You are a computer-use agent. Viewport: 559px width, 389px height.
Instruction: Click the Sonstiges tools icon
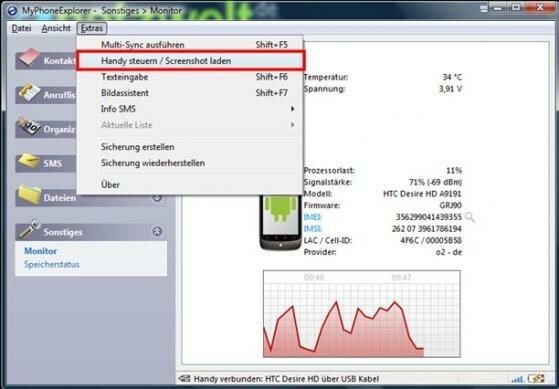30,229
